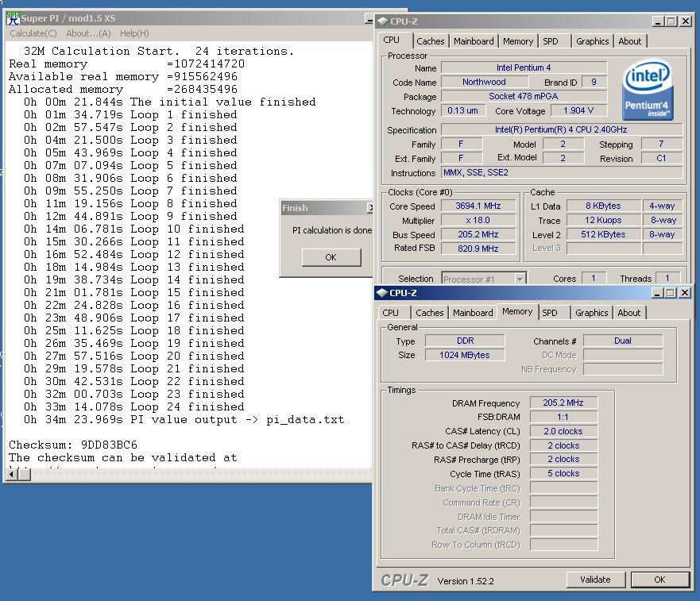
Task: Click the Northwood code name field
Action: coord(485,82)
